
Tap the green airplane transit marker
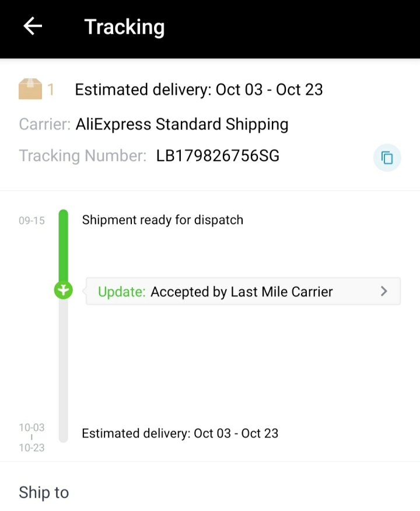[x=63, y=290]
